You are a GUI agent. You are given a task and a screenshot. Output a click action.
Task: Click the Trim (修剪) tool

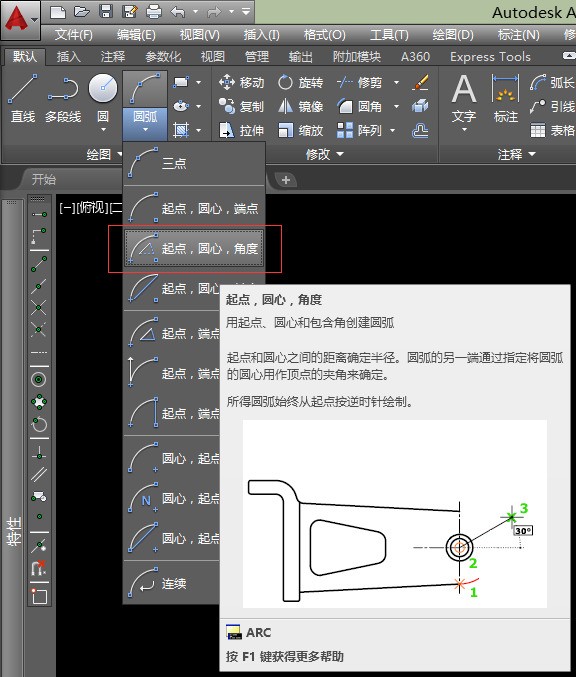point(360,82)
